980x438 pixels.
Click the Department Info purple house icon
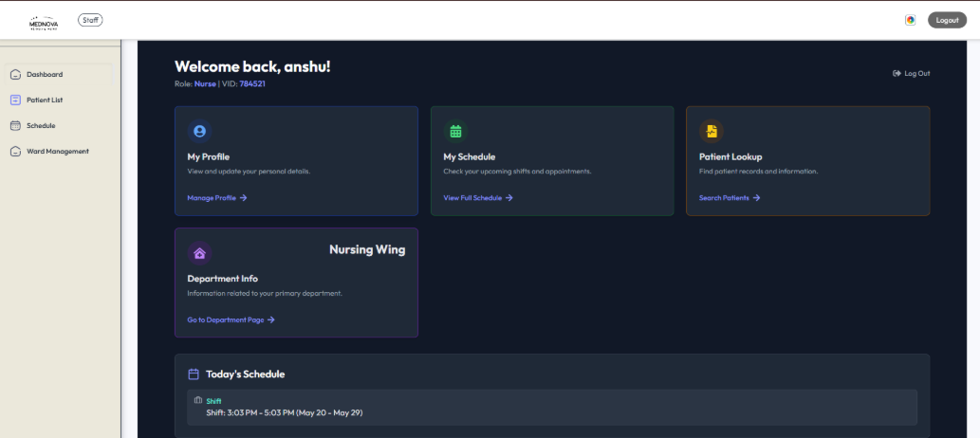[x=199, y=253]
